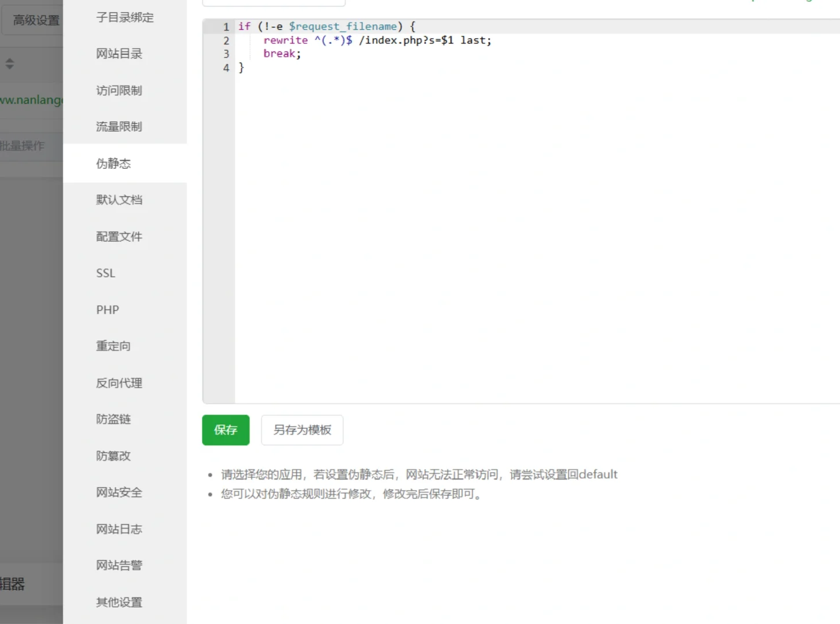840x624 pixels.
Task: Open the 反向代理 settings panel
Action: click(118, 382)
